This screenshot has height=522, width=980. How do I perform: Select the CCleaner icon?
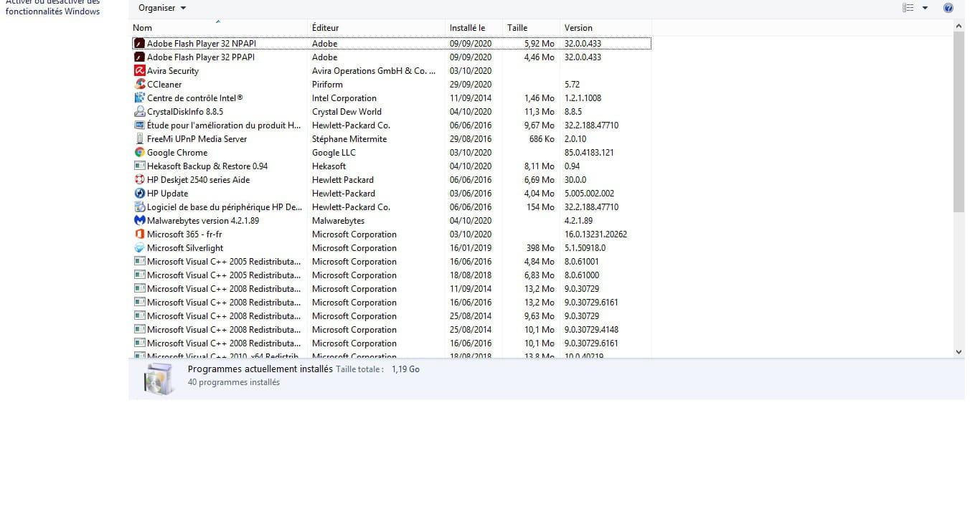click(140, 85)
